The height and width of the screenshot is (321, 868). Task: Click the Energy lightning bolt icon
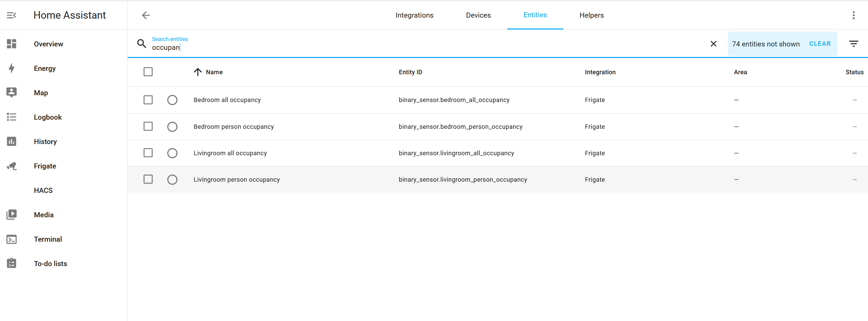tap(12, 68)
